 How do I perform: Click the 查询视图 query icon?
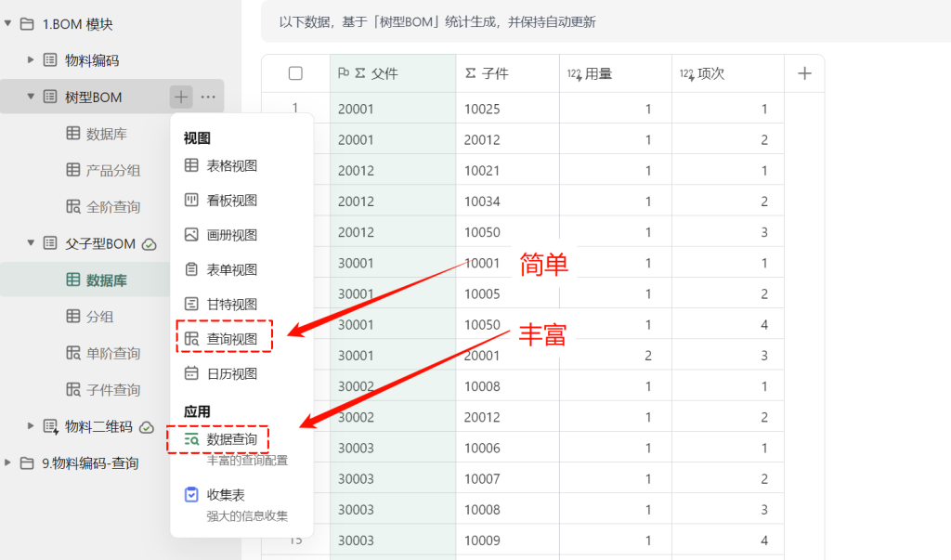[x=191, y=339]
